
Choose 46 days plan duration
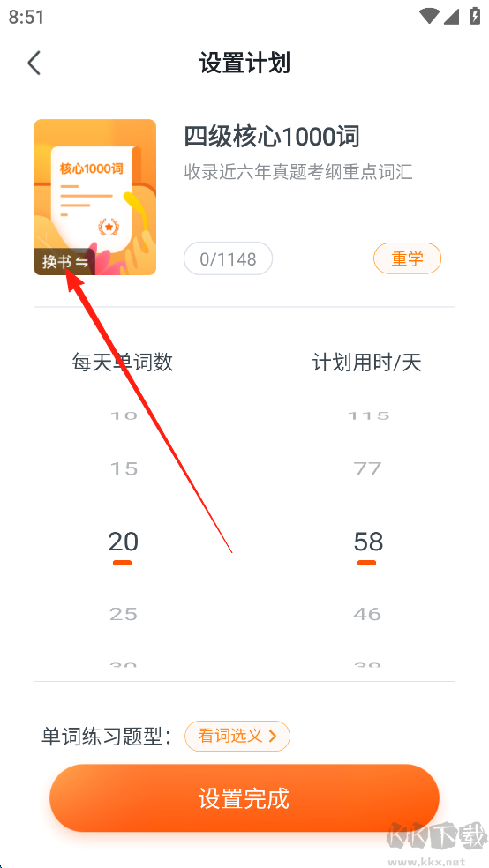pyautogui.click(x=368, y=614)
